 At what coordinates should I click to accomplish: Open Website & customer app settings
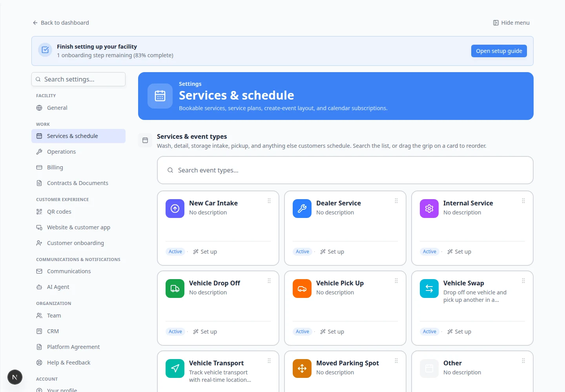[x=78, y=227]
